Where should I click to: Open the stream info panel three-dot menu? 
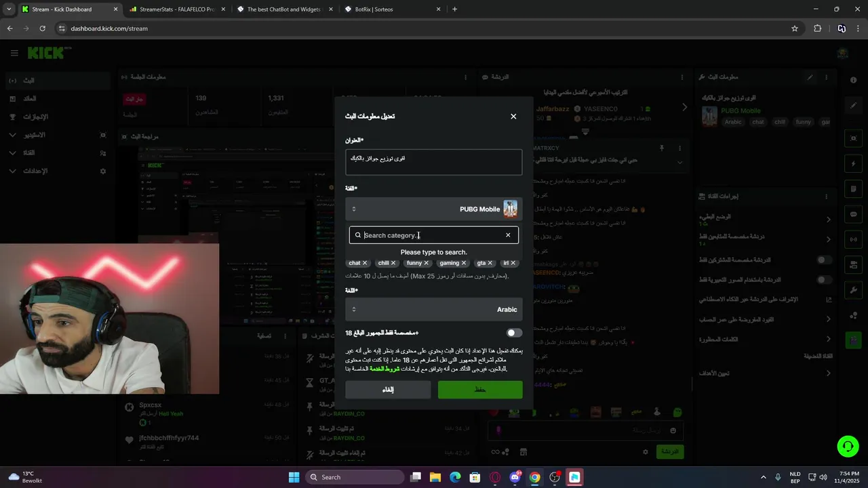[827, 77]
